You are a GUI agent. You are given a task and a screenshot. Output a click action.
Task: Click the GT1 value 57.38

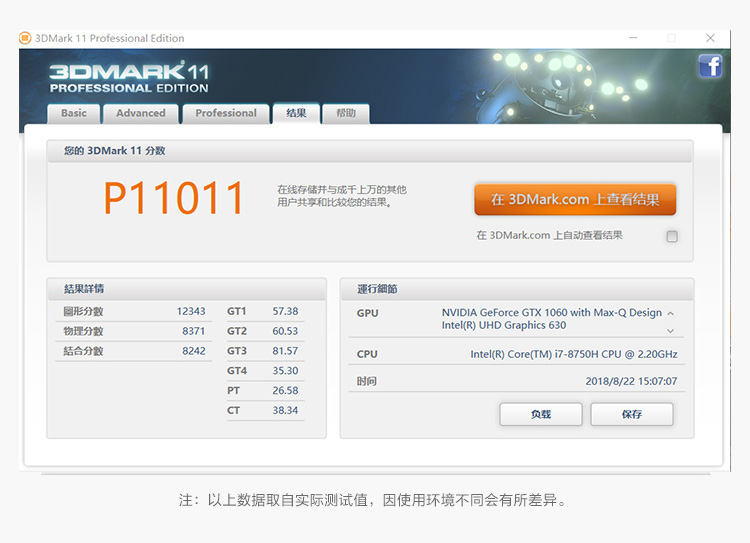[x=285, y=311]
